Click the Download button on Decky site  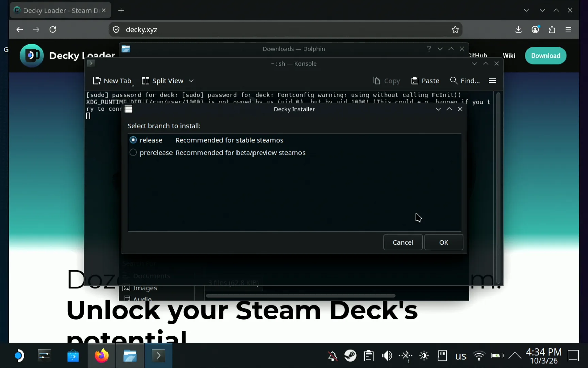pos(545,56)
